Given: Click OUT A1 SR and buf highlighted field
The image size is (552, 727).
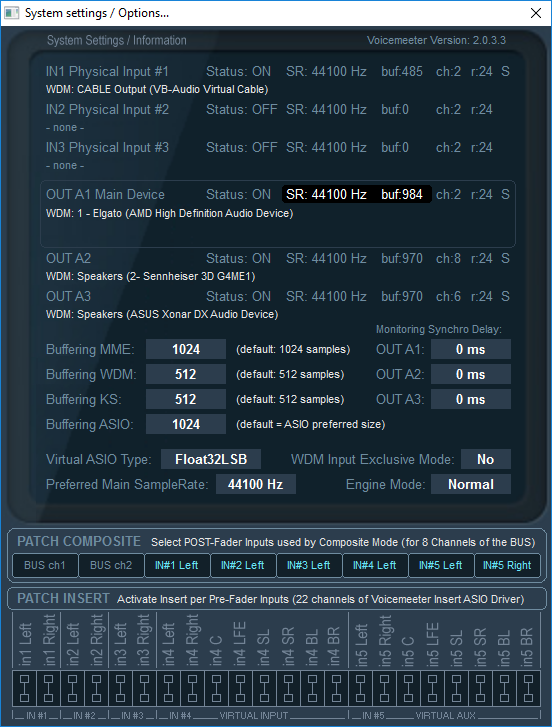Looking at the screenshot, I should coord(356,194).
